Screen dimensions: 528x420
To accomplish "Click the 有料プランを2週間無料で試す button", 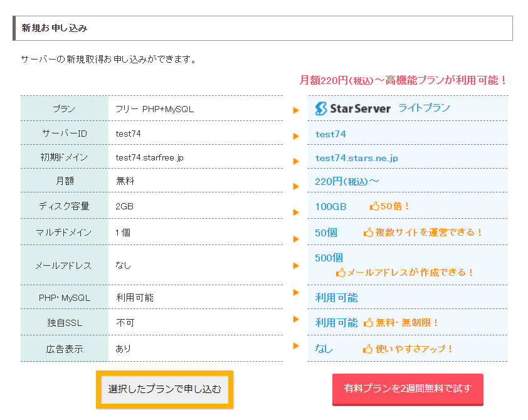I will point(408,389).
